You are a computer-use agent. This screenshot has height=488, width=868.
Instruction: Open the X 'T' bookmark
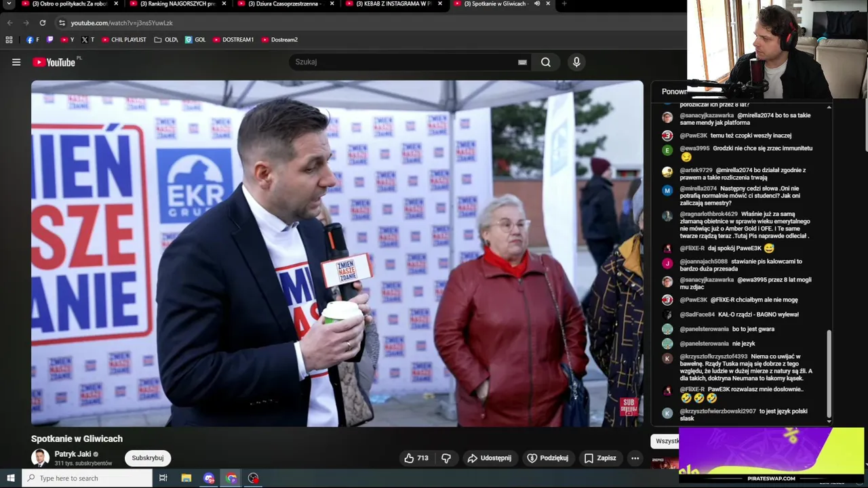coord(87,40)
